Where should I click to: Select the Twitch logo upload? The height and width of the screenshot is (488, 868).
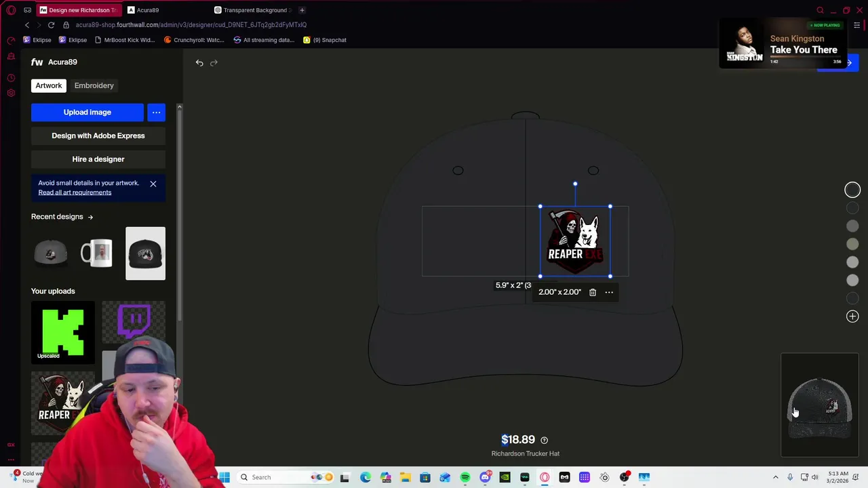tap(134, 321)
